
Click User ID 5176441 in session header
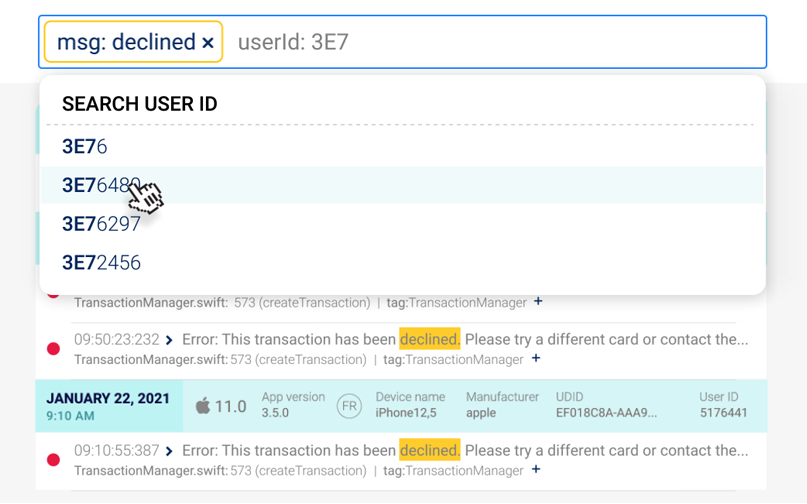[722, 413]
